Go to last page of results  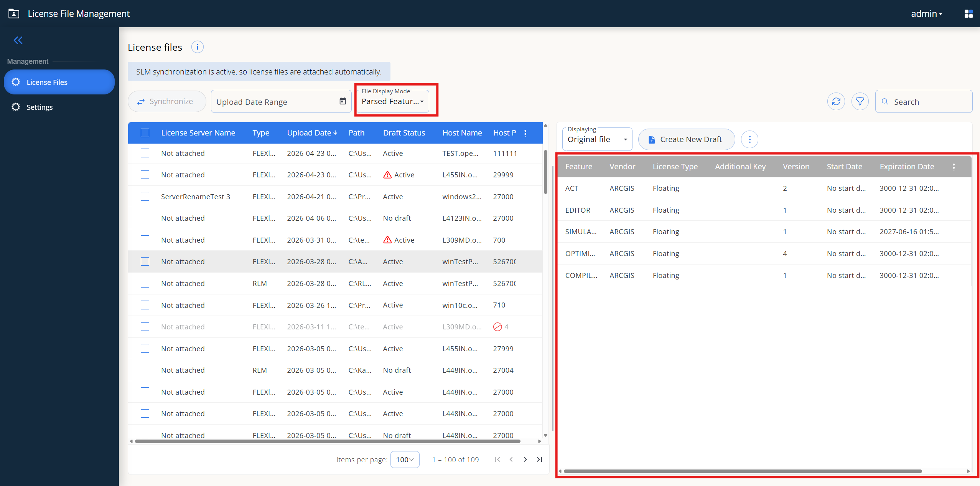pyautogui.click(x=539, y=460)
